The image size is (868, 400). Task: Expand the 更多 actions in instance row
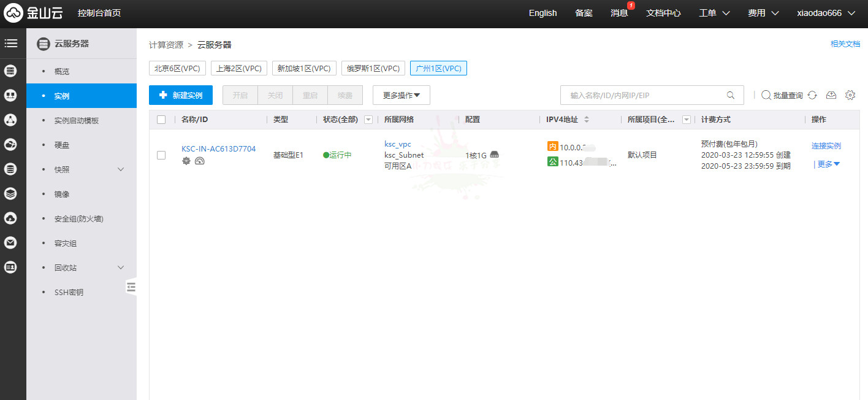(828, 164)
